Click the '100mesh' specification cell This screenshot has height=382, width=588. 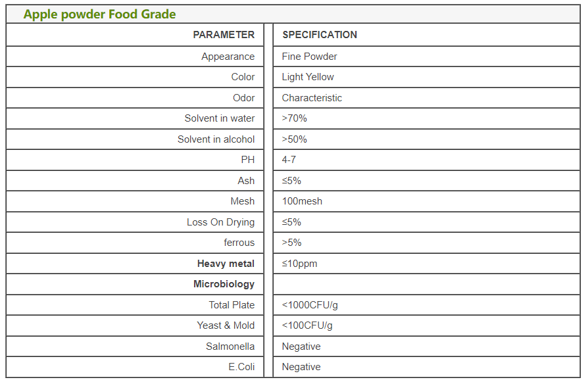pyautogui.click(x=302, y=201)
